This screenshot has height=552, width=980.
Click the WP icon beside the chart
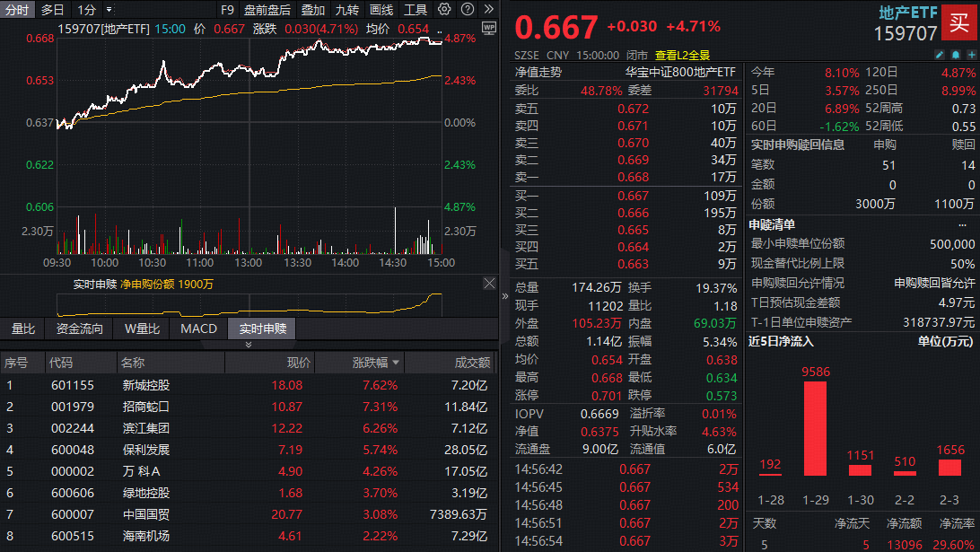(x=489, y=28)
